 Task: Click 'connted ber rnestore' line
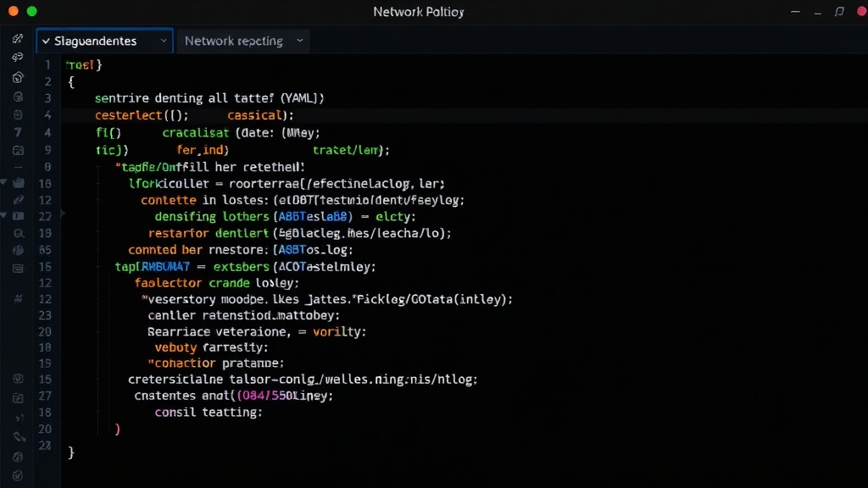coord(240,250)
